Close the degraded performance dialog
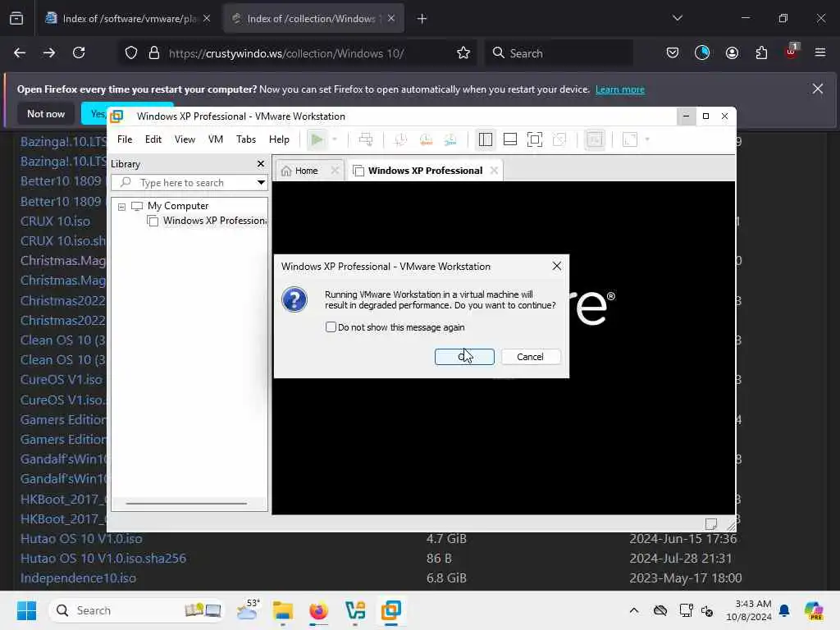Screen dimensions: 840x630 point(557,267)
